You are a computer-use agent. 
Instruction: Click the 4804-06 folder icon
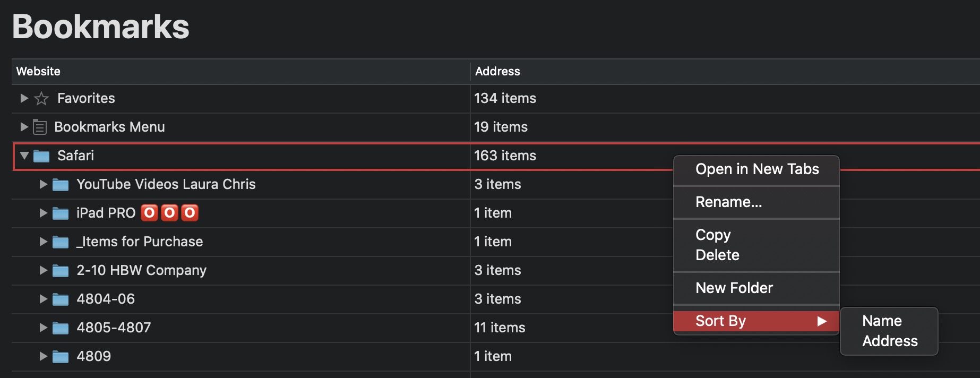tap(61, 299)
